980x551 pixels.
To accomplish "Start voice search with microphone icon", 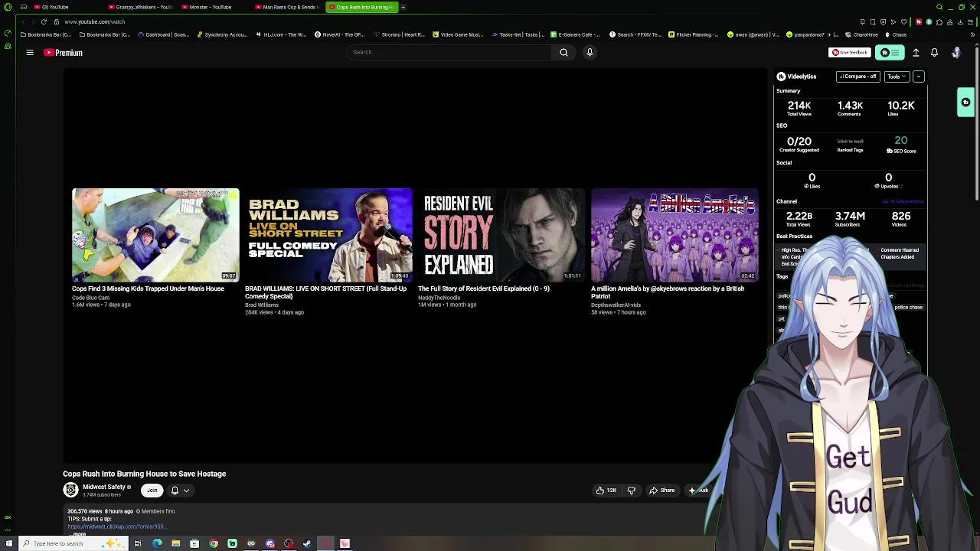I will pyautogui.click(x=590, y=52).
